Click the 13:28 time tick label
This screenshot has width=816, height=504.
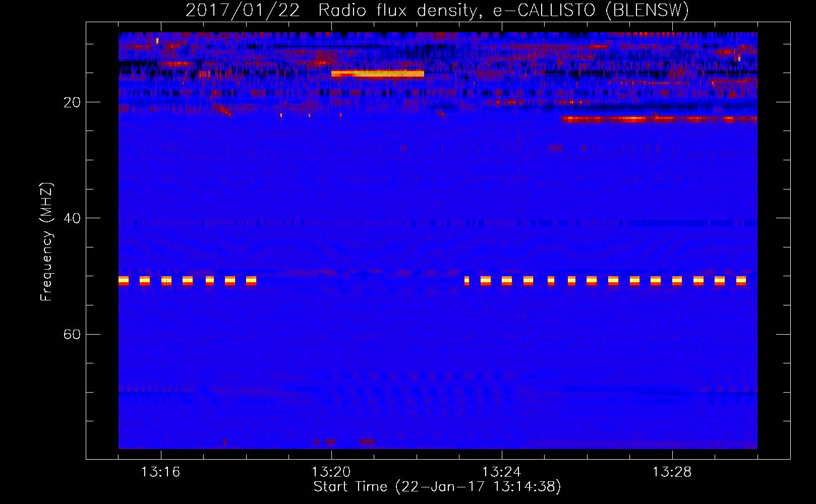(672, 472)
